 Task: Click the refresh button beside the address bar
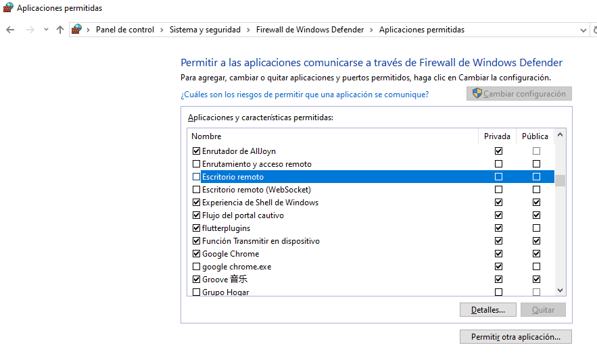click(595, 30)
